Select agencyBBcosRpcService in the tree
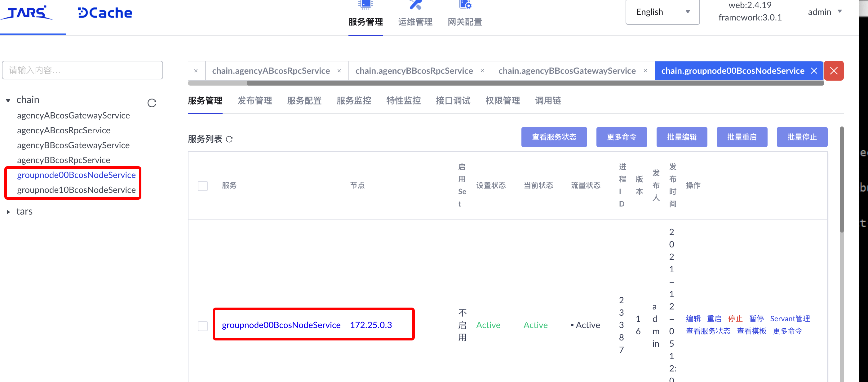This screenshot has height=382, width=868. pos(63,160)
